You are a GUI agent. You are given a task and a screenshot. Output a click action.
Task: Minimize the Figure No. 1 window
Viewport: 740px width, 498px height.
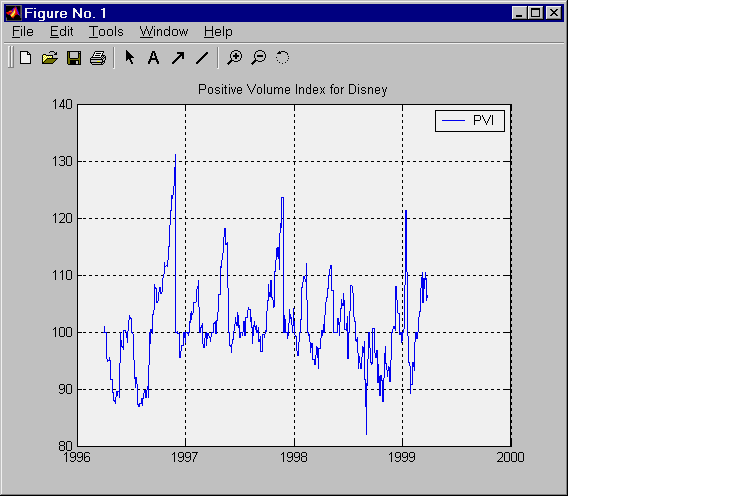tap(519, 13)
